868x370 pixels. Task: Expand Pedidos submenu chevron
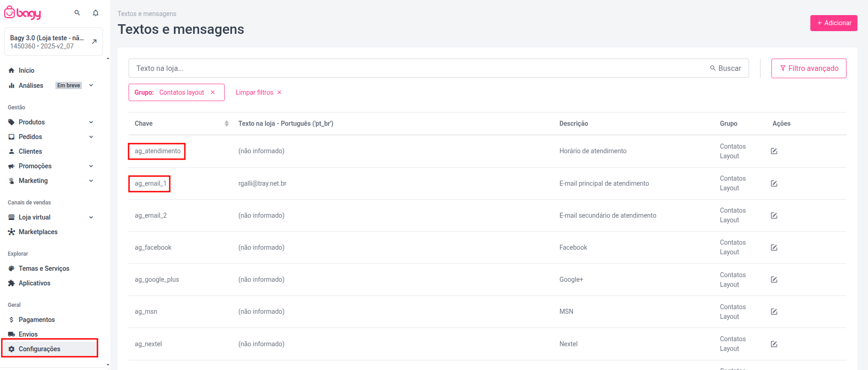(x=91, y=137)
